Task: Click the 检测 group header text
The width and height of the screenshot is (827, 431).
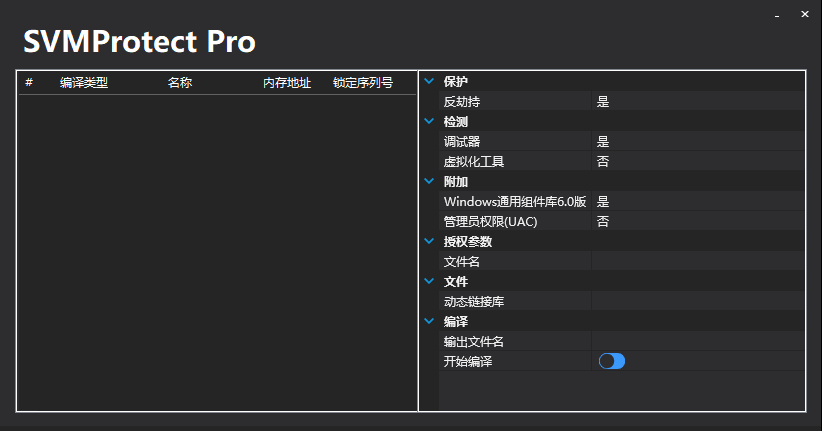Action: click(x=456, y=121)
